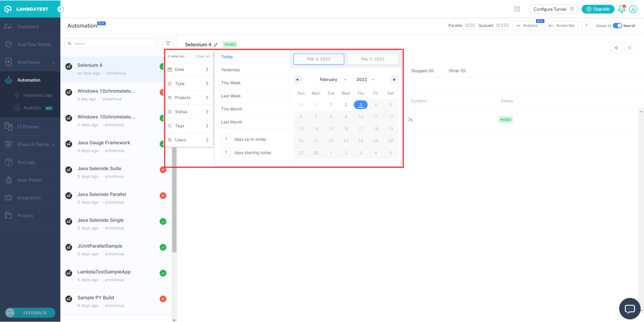Screen dimensions: 644x322
Task: Open the Java Selenide Parallel build
Action: (x=116, y=198)
